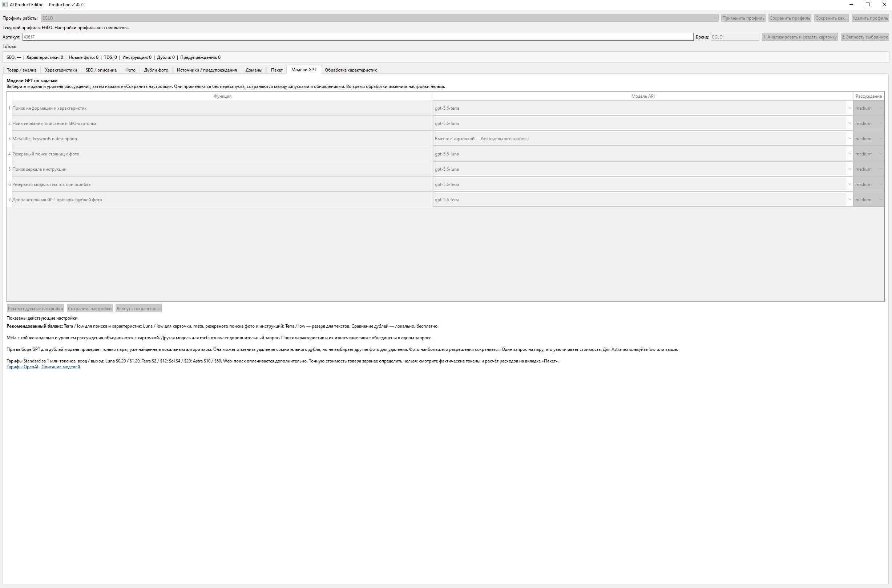
Task: Click the Функция column header
Action: point(222,96)
